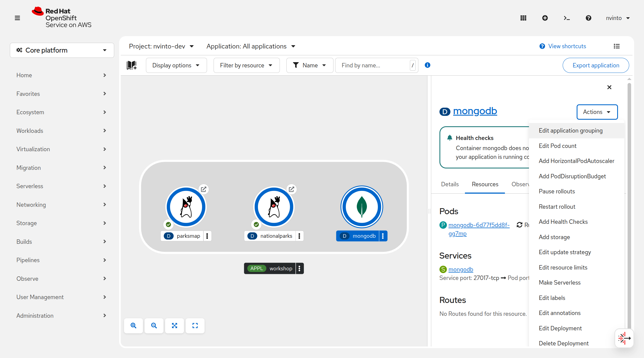
Task: Open nationalparks kebab menu
Action: [x=300, y=236]
